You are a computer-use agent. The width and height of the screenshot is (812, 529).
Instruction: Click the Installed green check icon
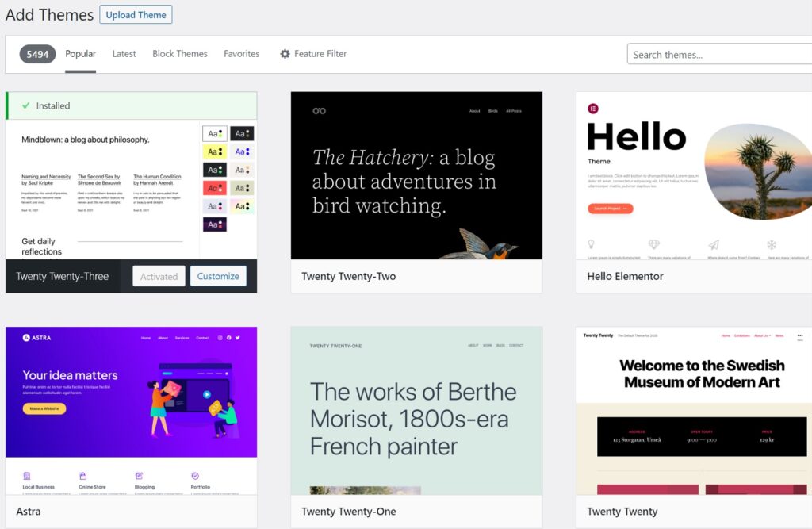tap(26, 105)
